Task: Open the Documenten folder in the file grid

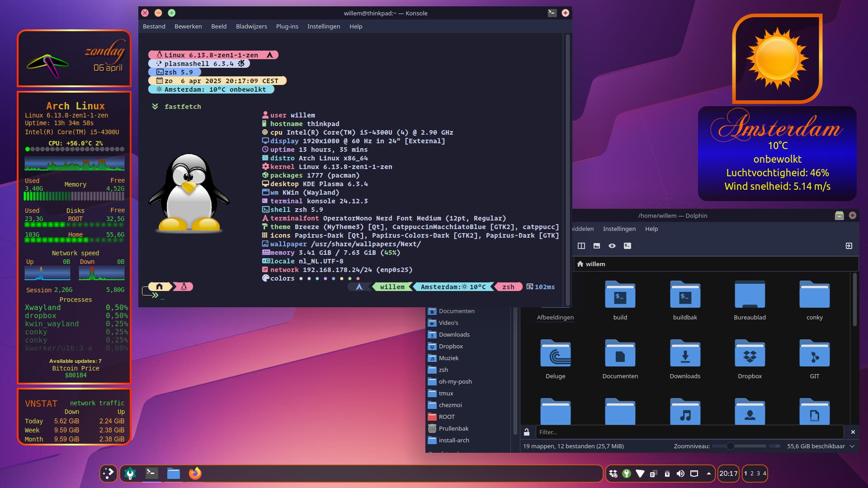Action: [620, 359]
